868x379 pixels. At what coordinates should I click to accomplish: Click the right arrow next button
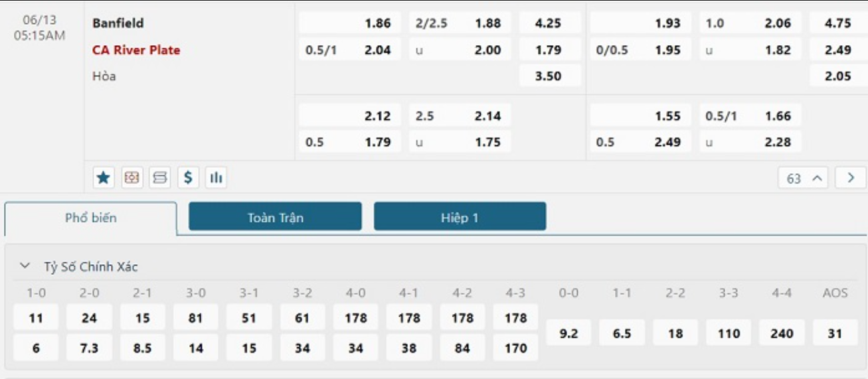851,178
